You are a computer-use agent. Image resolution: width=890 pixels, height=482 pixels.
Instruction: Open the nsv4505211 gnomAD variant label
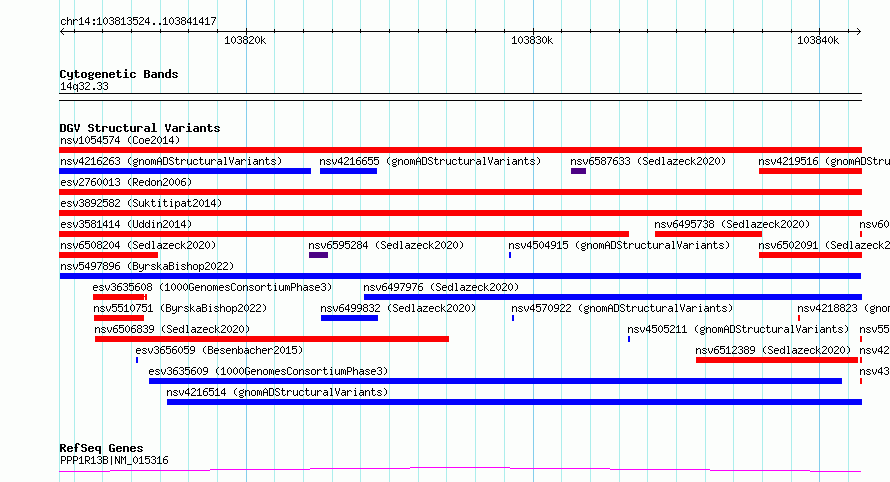[x=738, y=329]
